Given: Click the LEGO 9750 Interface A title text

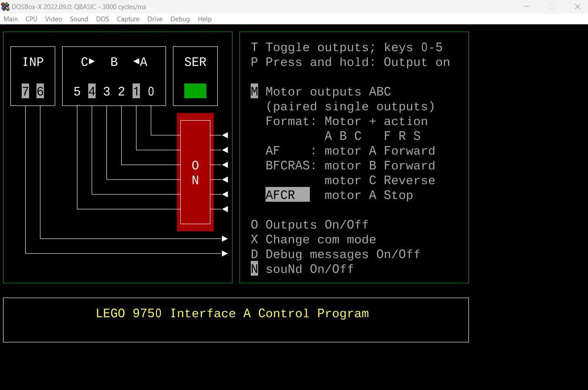Looking at the screenshot, I should point(233,313).
